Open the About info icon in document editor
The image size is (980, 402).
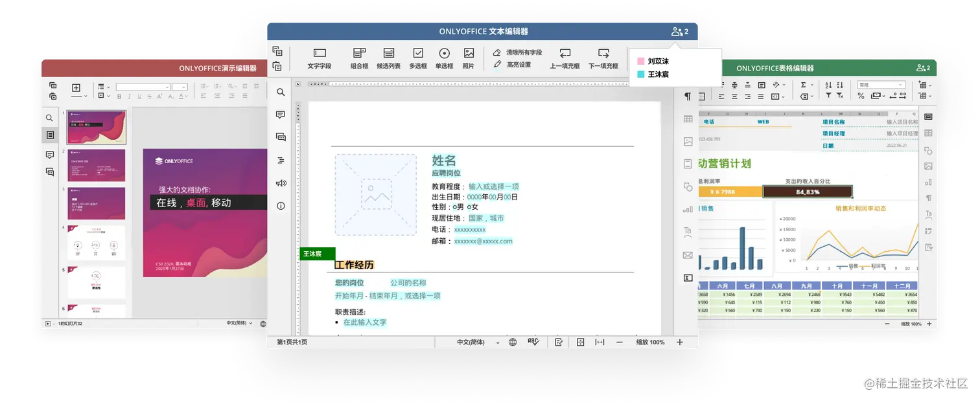[x=281, y=206]
